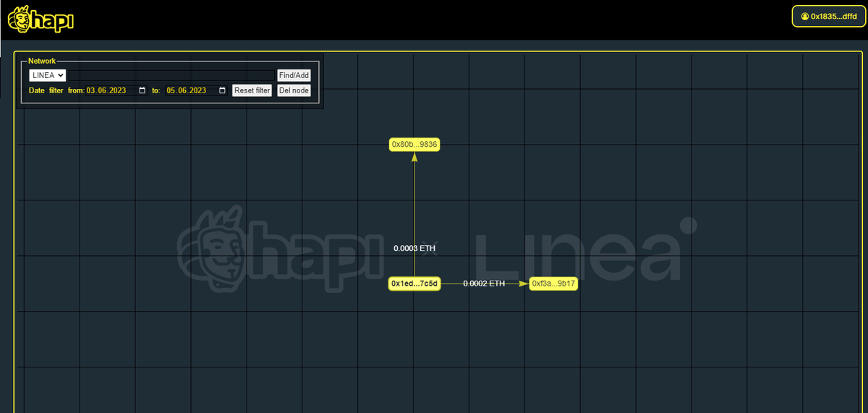
Task: Open calendar picker for the from date
Action: (142, 90)
